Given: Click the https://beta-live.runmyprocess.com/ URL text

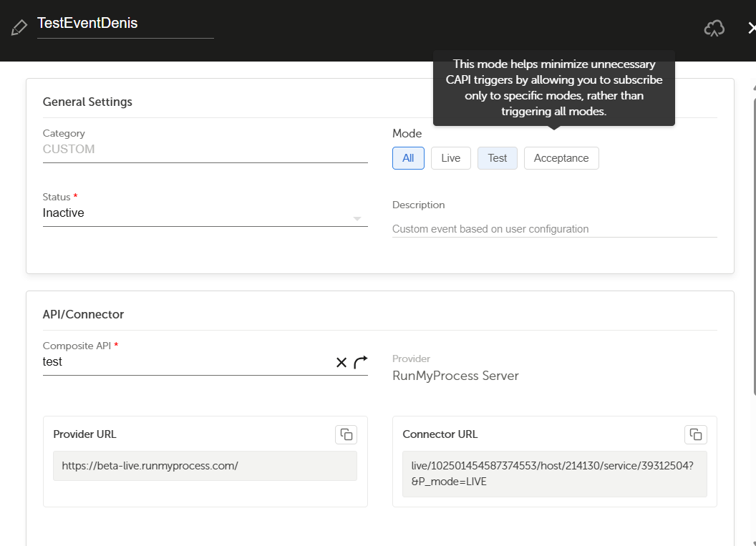Looking at the screenshot, I should pos(150,466).
